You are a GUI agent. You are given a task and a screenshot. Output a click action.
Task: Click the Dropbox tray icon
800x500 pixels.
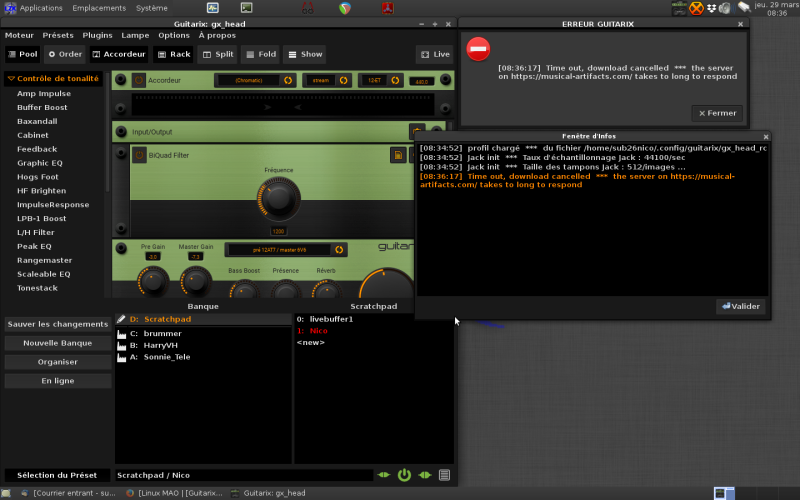[x=711, y=8]
